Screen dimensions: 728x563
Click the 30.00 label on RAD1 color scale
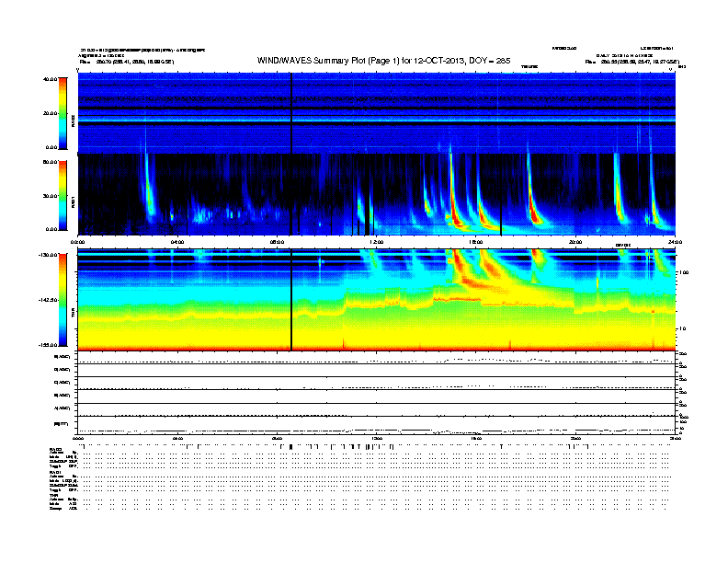[x=50, y=196]
